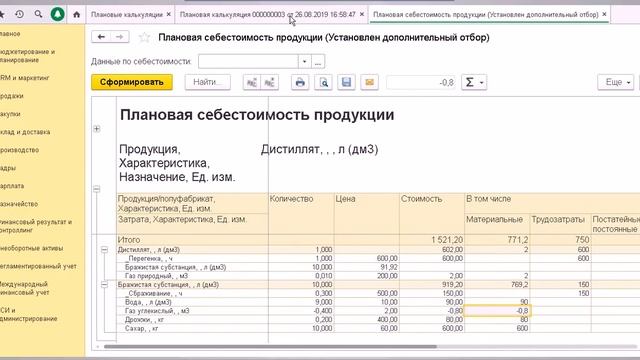The width and height of the screenshot is (640, 360).
Task: Click the Цена column header
Action: [x=346, y=199]
